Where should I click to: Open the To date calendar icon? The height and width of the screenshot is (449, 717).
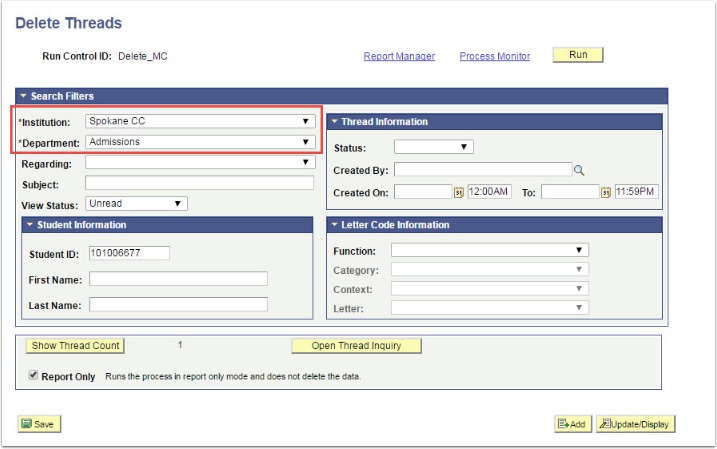(606, 192)
